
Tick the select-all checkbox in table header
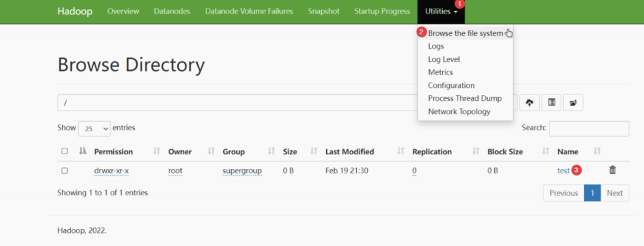coord(64,151)
